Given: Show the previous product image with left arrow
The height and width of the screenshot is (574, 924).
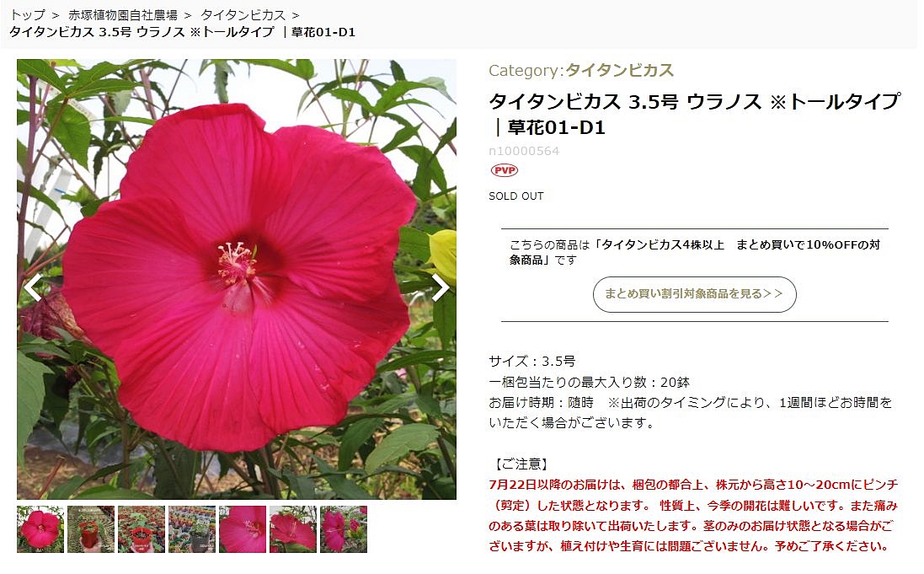Looking at the screenshot, I should [x=34, y=288].
